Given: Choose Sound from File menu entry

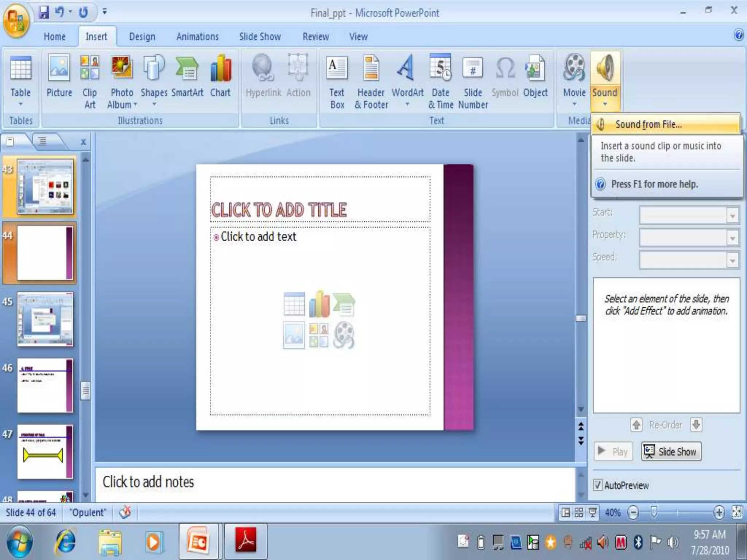Looking at the screenshot, I should [648, 125].
